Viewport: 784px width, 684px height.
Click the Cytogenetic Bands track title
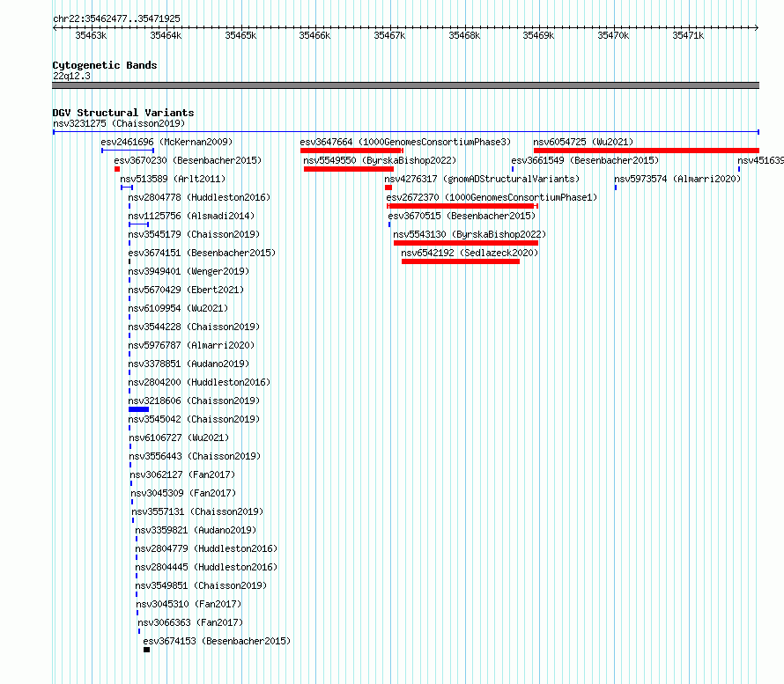click(105, 65)
